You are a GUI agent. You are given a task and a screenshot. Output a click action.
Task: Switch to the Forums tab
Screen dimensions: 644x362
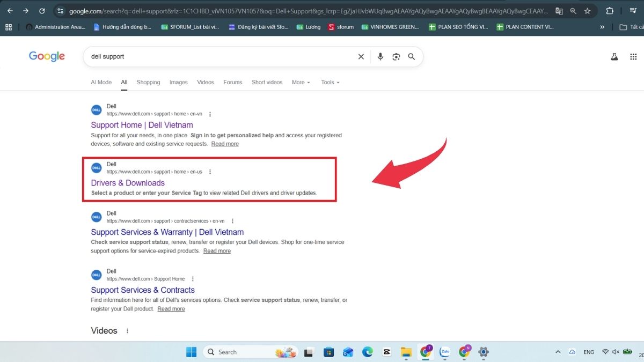coord(233,82)
